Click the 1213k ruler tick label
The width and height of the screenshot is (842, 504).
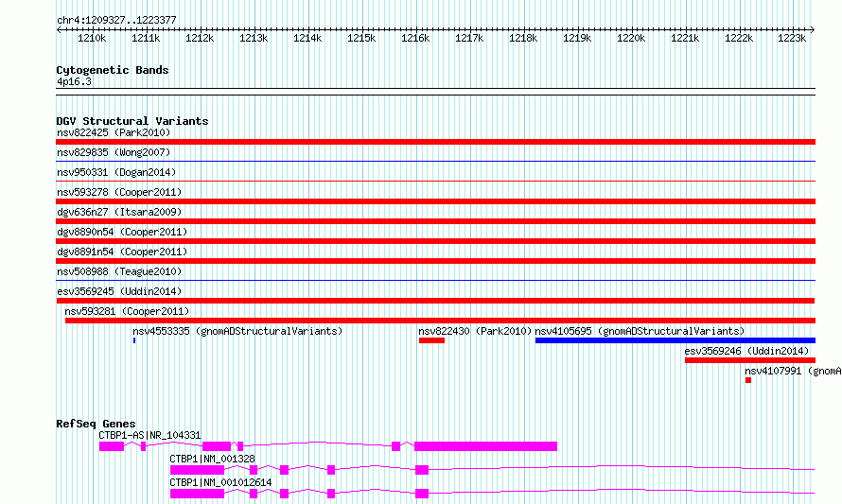(x=254, y=38)
